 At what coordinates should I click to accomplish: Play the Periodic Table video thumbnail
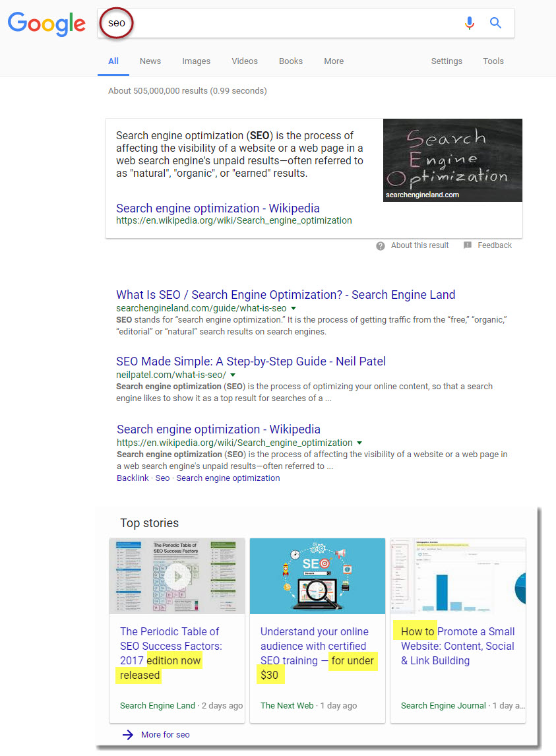pyautogui.click(x=177, y=576)
